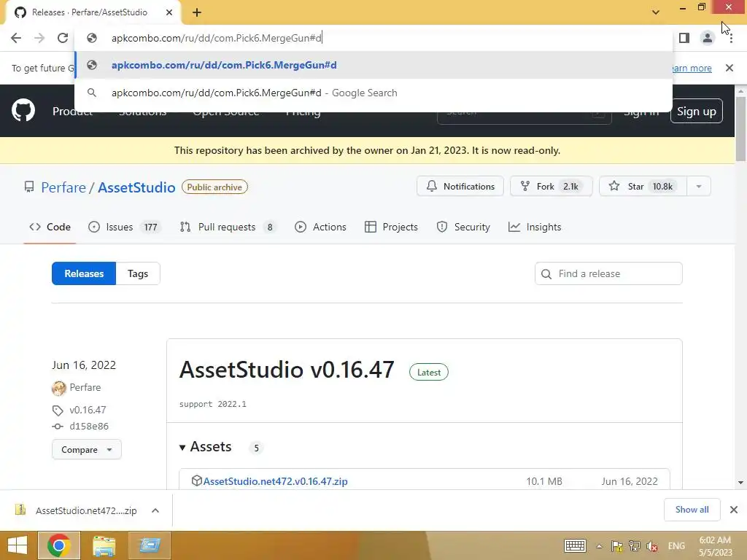This screenshot has height=560, width=747.
Task: Open the AssetStudio repository link
Action: click(x=136, y=187)
